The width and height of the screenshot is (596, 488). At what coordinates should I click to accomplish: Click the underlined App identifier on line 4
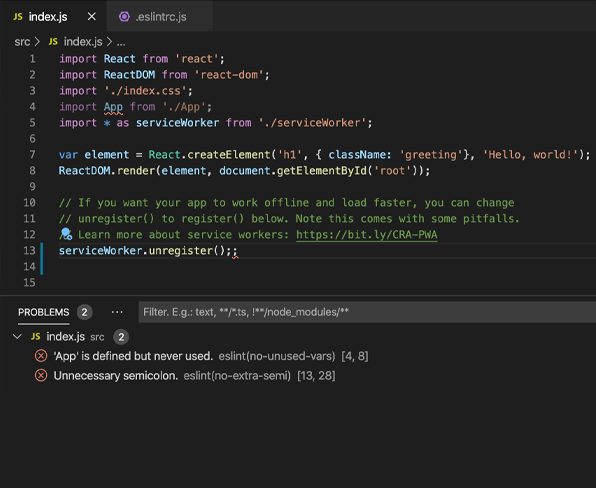(113, 107)
